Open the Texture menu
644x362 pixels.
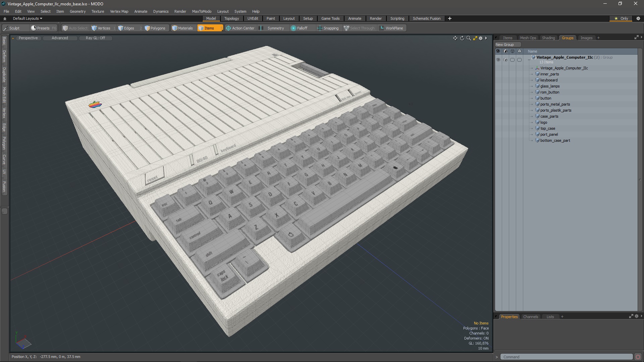pyautogui.click(x=98, y=11)
